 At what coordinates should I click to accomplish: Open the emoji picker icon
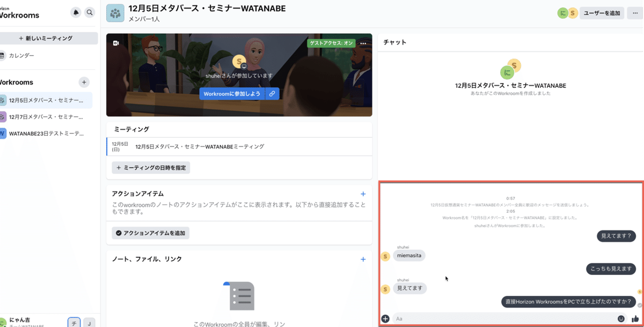point(621,319)
